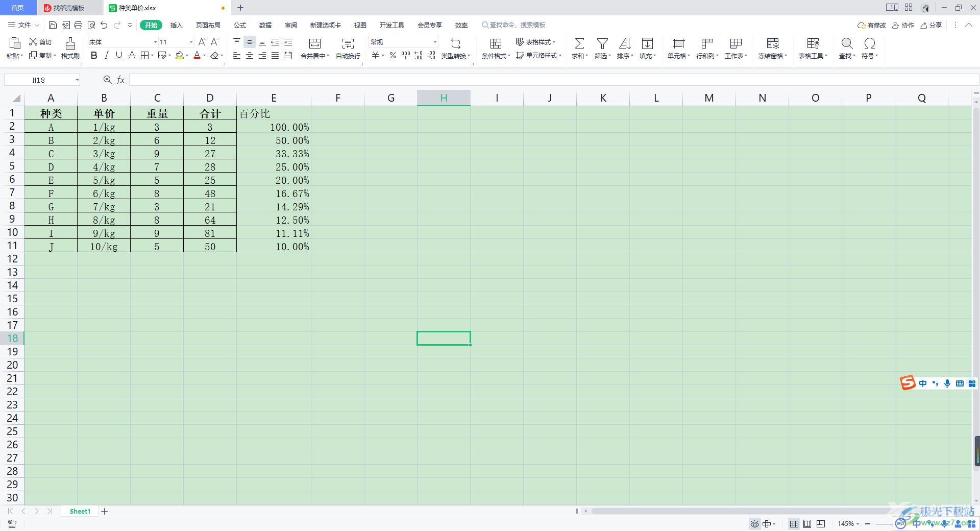
Task: Apply thousands separator number format
Action: (x=406, y=55)
